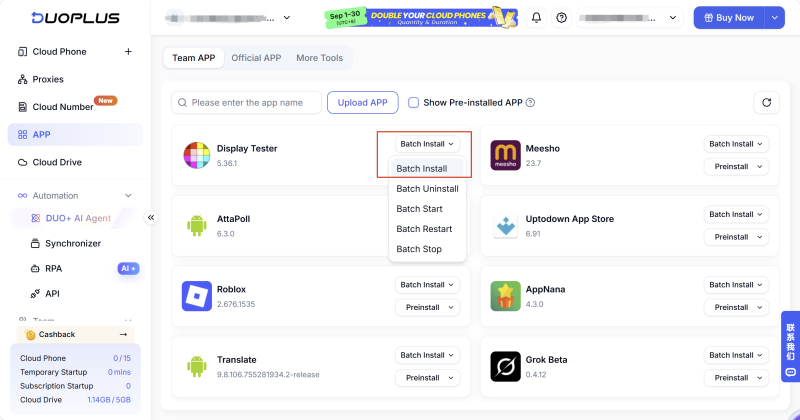
Task: Open notifications bell
Action: coord(536,18)
